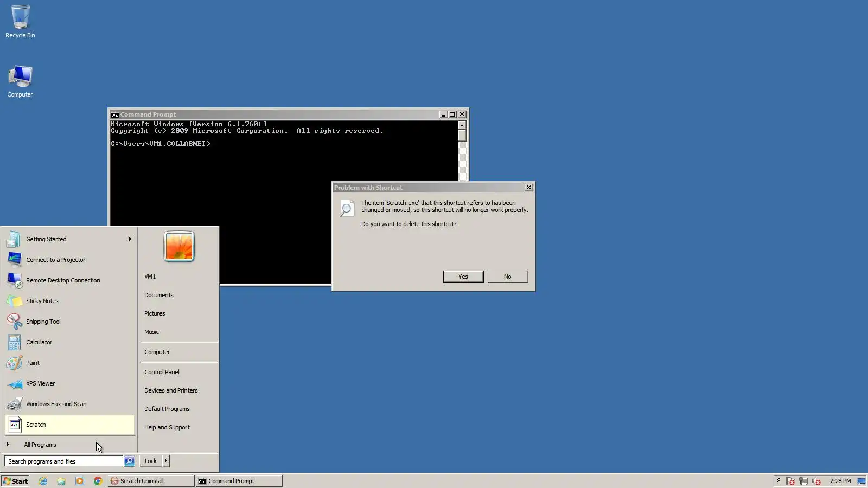Image resolution: width=868 pixels, height=488 pixels.
Task: Minimize the Command Prompt window
Action: tap(443, 114)
